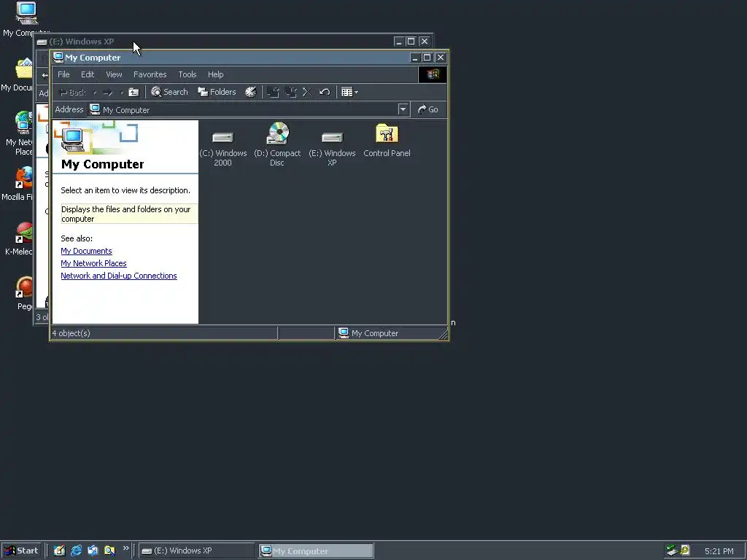
Task: Click the Undo toolbar icon
Action: tap(325, 92)
